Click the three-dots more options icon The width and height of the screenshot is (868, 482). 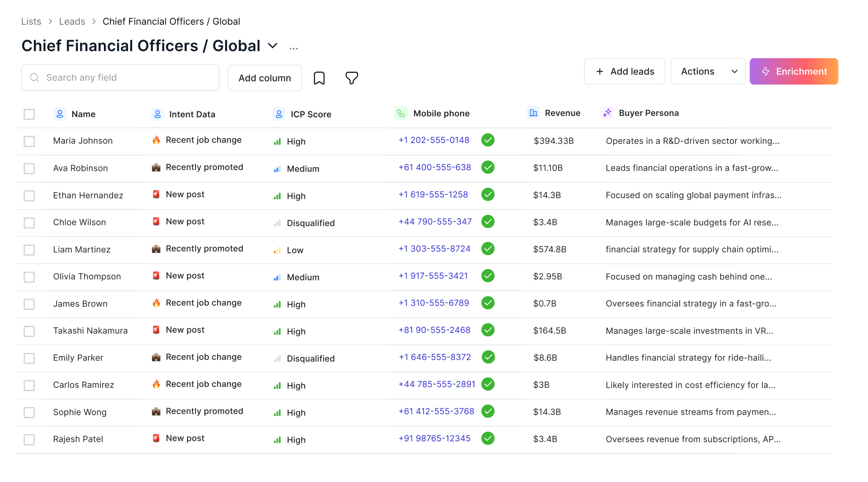(x=294, y=48)
